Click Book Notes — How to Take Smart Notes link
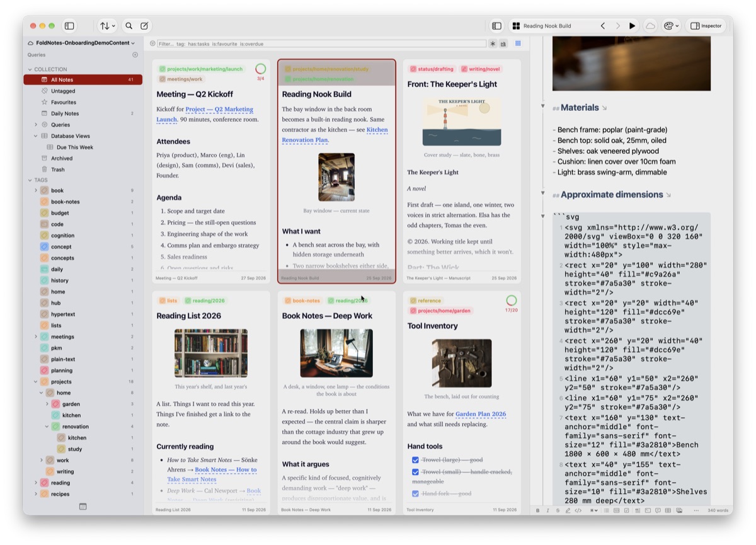Screen dimensions: 756x545 (212, 474)
